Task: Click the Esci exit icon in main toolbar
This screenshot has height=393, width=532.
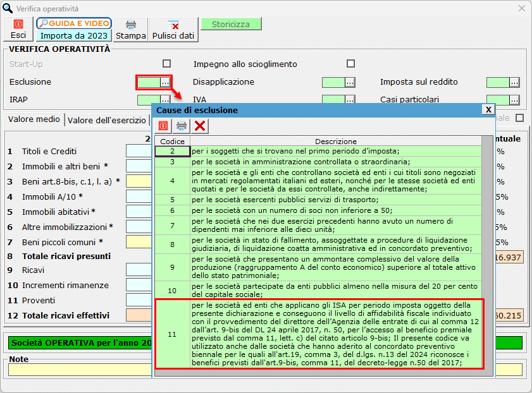Action: coord(18,25)
